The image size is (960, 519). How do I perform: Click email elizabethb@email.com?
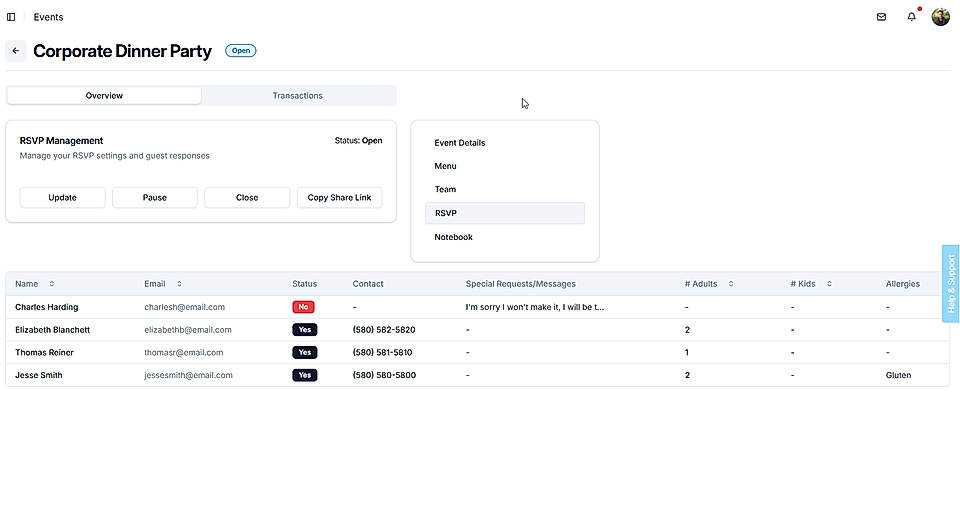coord(188,330)
